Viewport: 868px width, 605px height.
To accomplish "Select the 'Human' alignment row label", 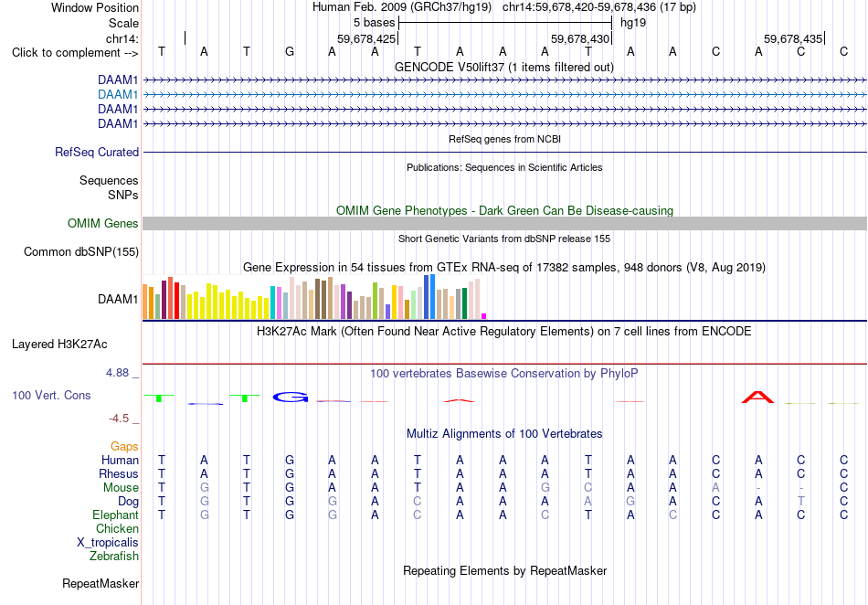I will (120, 460).
